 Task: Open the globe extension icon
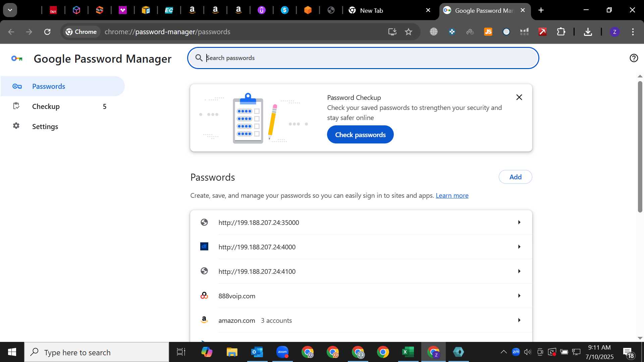tap(434, 32)
